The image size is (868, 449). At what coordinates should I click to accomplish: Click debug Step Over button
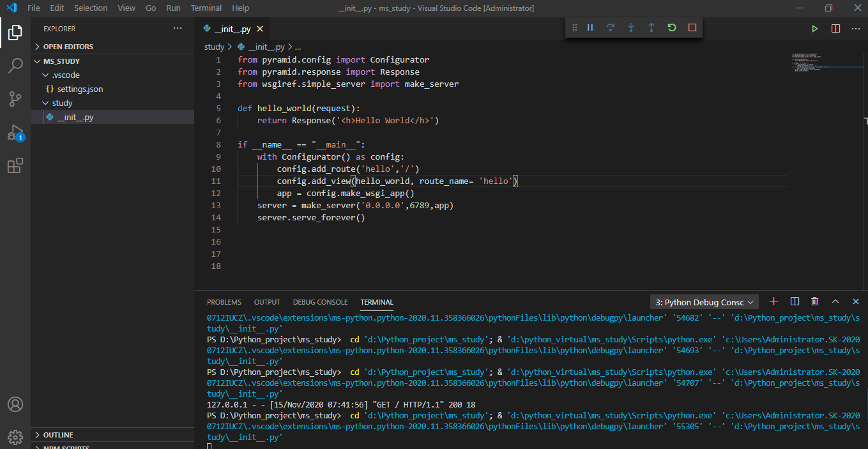coord(611,27)
